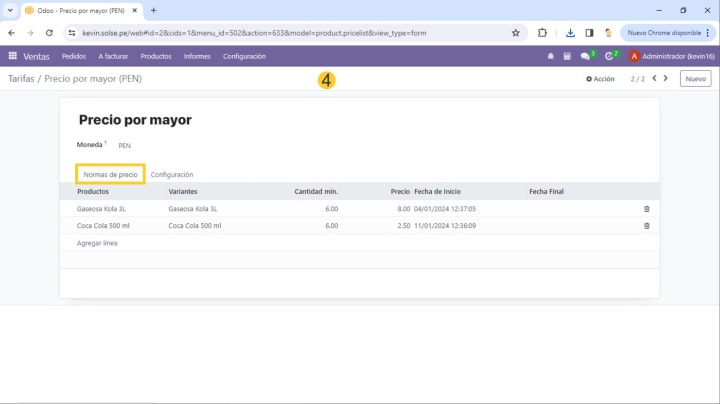Viewport: 720px width, 404px height.
Task: Click the Nuevo button
Action: [x=695, y=78]
